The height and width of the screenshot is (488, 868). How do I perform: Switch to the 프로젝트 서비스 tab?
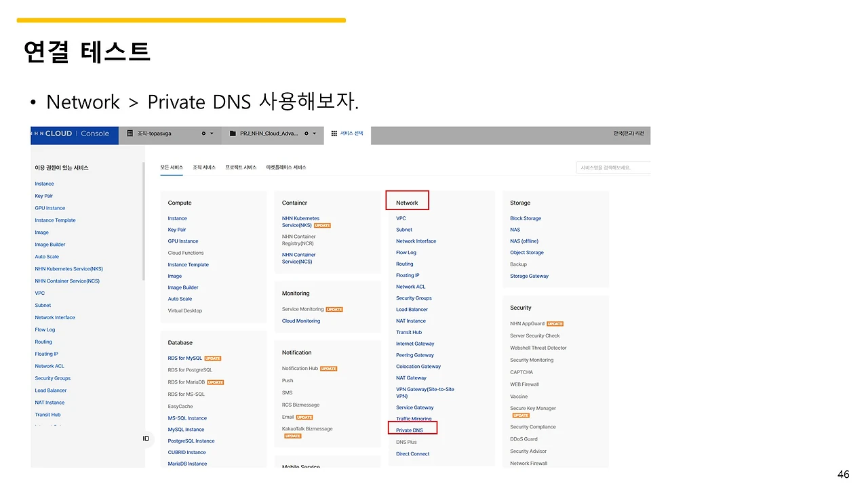click(241, 167)
